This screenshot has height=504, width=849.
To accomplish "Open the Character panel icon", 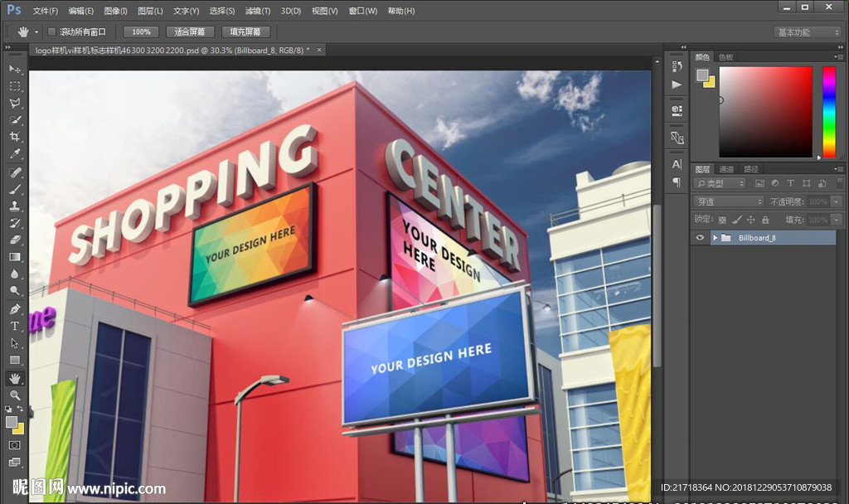I will pyautogui.click(x=677, y=164).
